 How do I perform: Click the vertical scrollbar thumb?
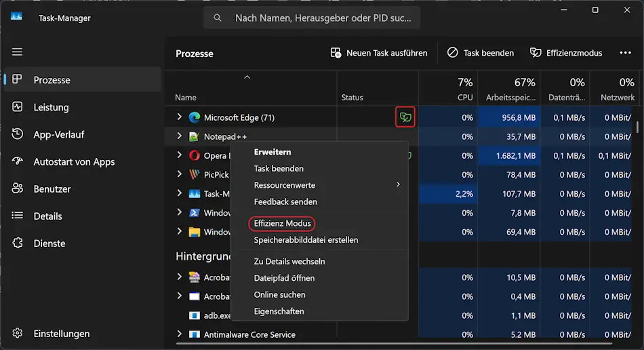coord(637,127)
